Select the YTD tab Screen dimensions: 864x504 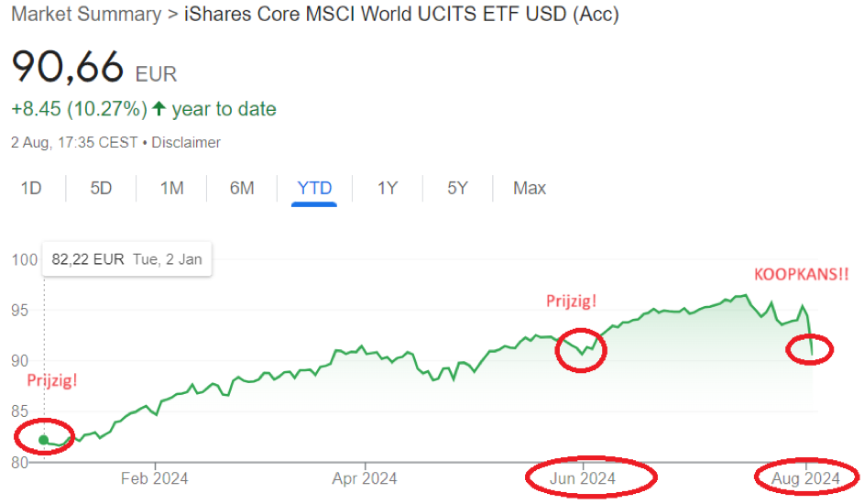[x=314, y=188]
